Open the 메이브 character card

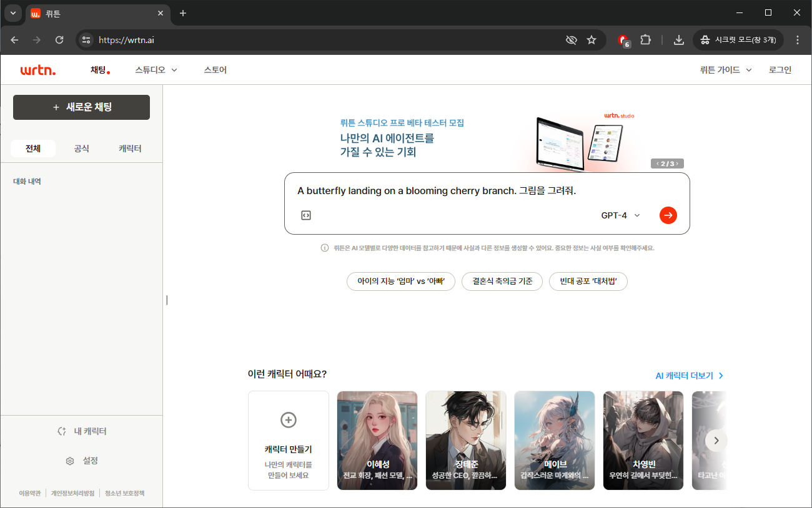(555, 441)
